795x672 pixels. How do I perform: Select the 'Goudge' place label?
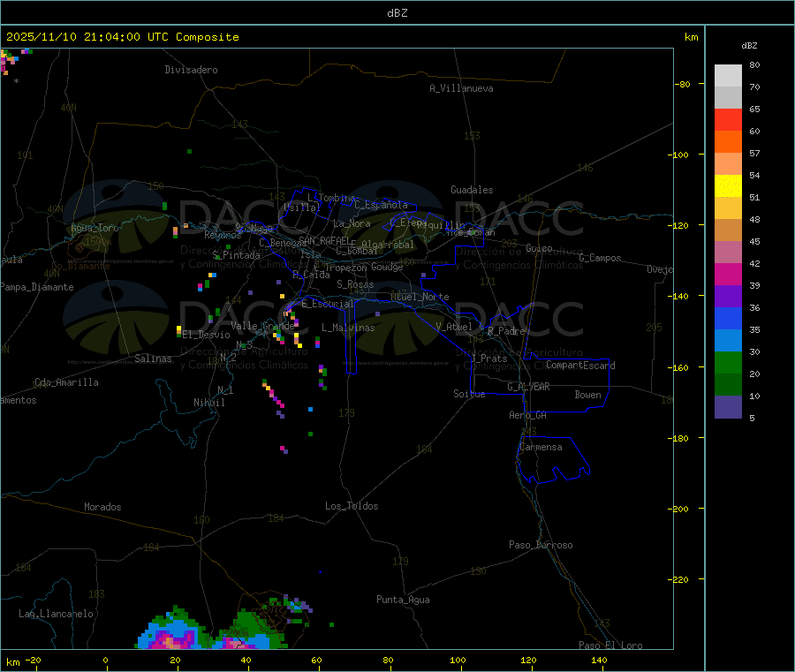[387, 267]
